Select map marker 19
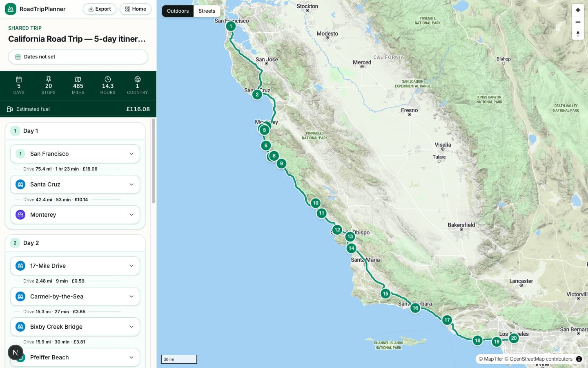 pos(497,342)
